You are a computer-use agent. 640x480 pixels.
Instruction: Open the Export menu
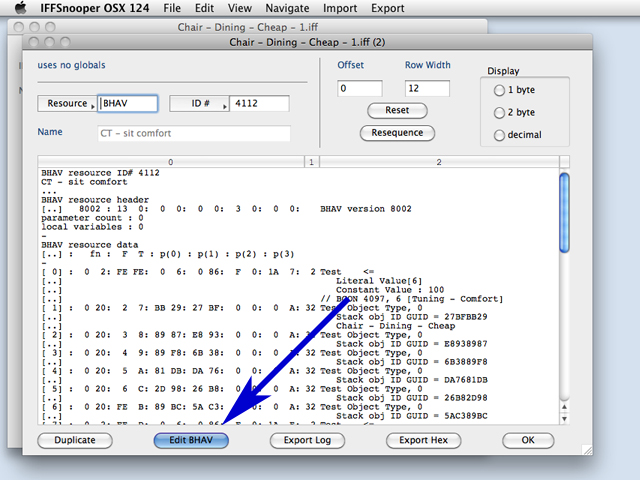pyautogui.click(x=388, y=8)
